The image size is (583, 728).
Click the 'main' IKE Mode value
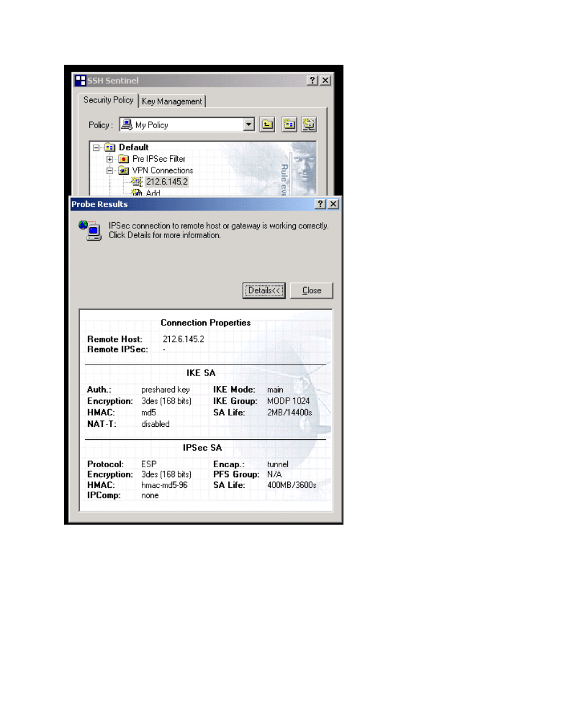tap(275, 390)
